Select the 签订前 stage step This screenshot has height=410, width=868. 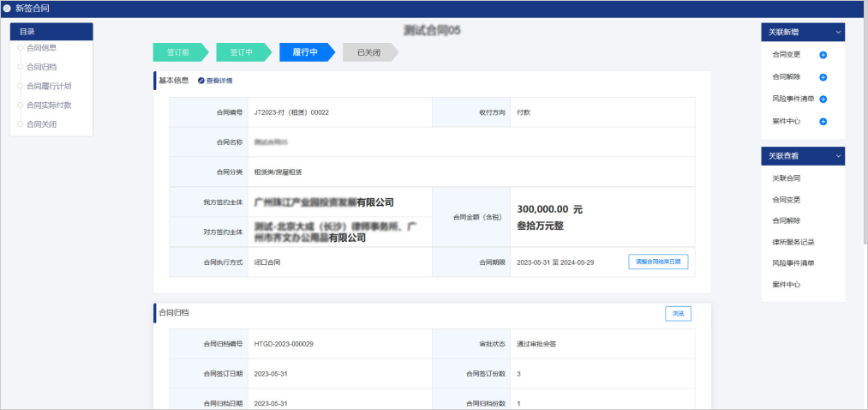[178, 52]
